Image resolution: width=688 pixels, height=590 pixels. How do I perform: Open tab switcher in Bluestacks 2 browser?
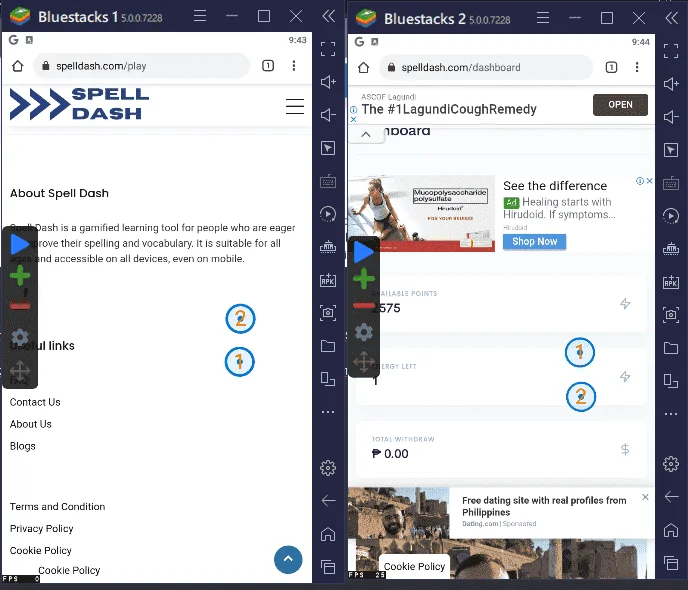coord(611,67)
